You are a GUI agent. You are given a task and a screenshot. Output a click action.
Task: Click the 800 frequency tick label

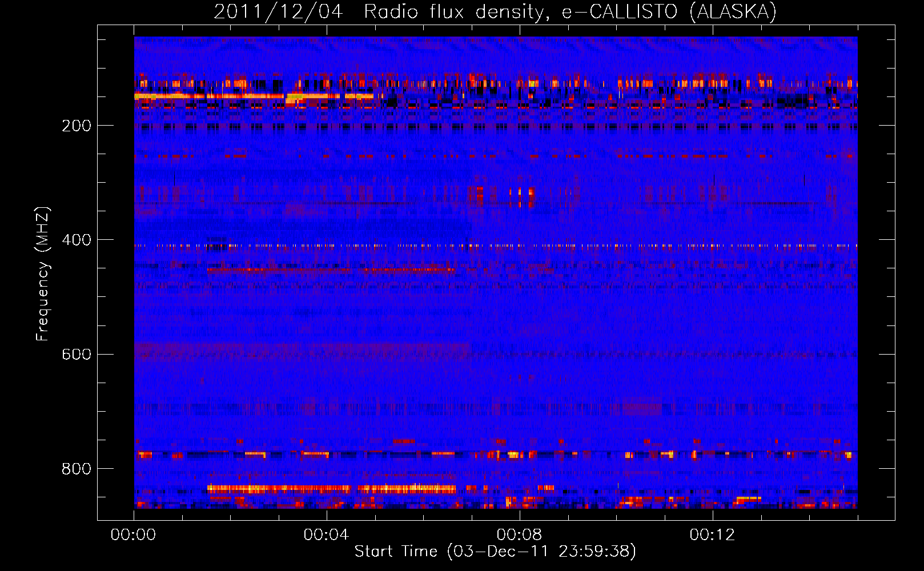[77, 469]
